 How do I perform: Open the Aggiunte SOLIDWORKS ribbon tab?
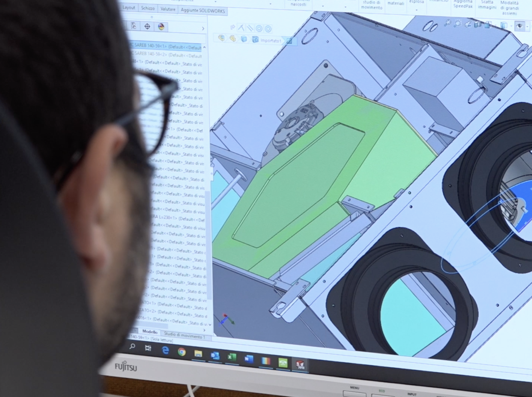coord(203,11)
